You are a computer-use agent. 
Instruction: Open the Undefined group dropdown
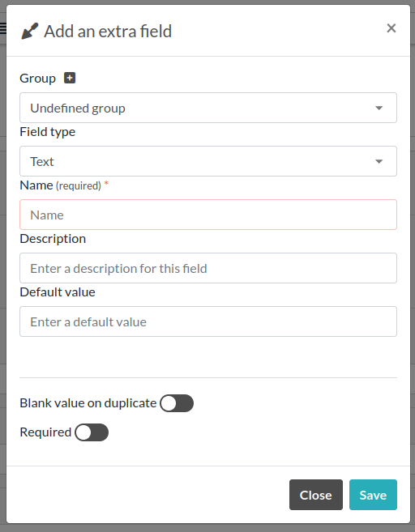coord(208,108)
